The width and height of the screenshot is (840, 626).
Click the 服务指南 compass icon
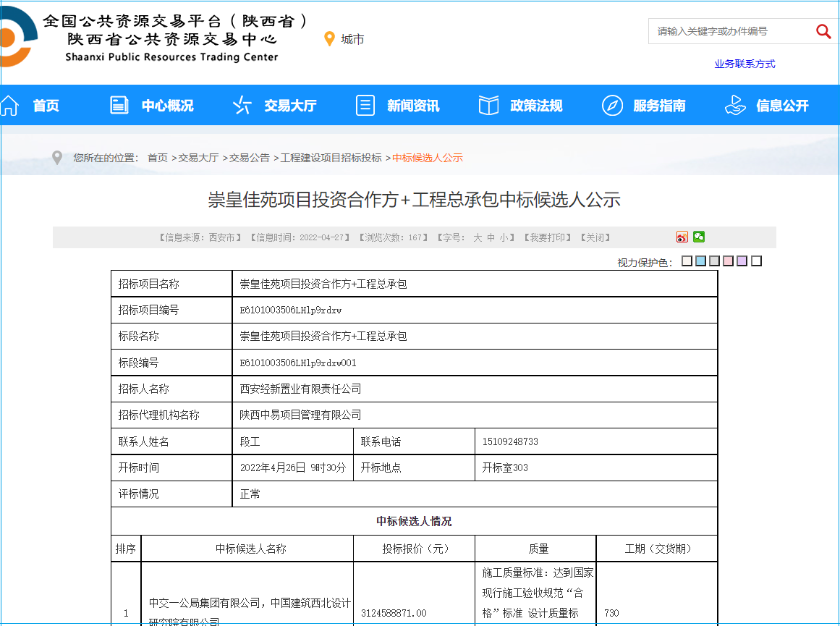[x=612, y=106]
